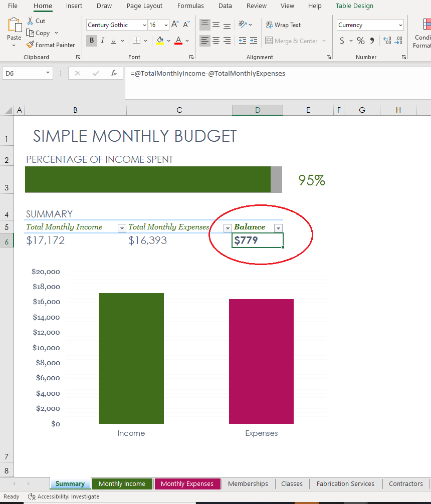Click the Paste clipboard icon
431x504 pixels.
click(x=15, y=25)
